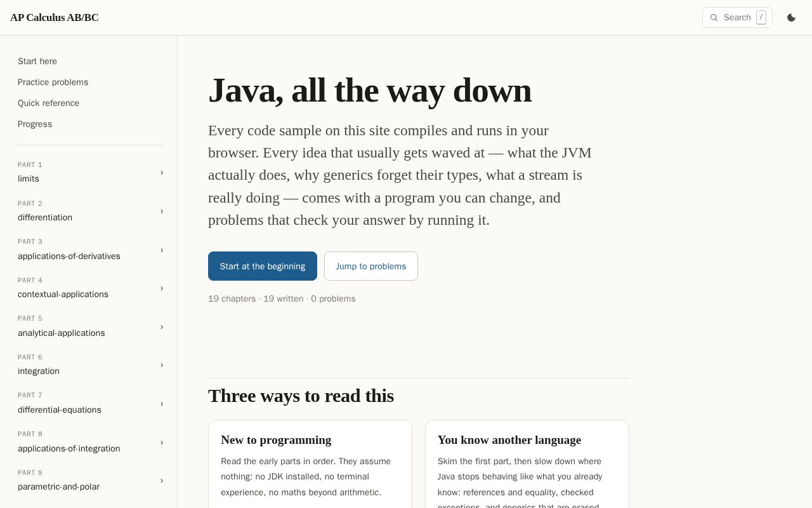Click the slash shortcut key badge
This screenshot has width=812, height=508.
pyautogui.click(x=761, y=18)
